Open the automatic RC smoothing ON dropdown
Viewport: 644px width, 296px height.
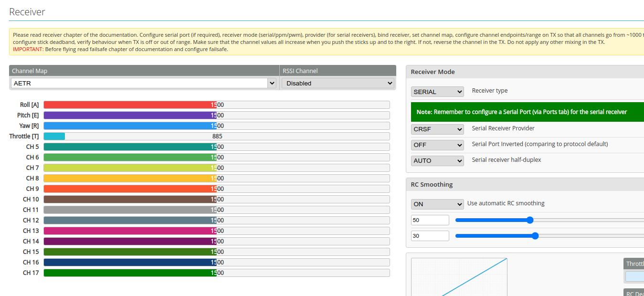coord(437,203)
